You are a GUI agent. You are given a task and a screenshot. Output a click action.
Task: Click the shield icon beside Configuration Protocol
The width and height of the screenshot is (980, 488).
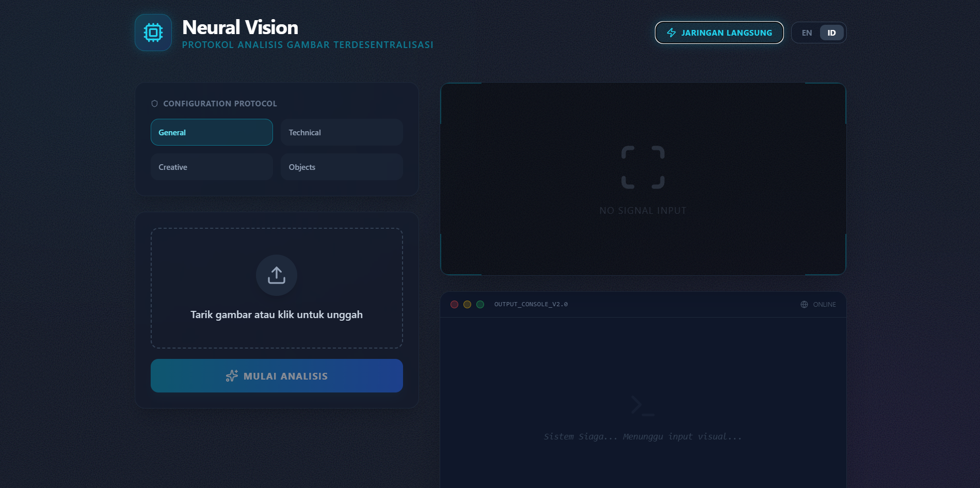[x=154, y=103]
